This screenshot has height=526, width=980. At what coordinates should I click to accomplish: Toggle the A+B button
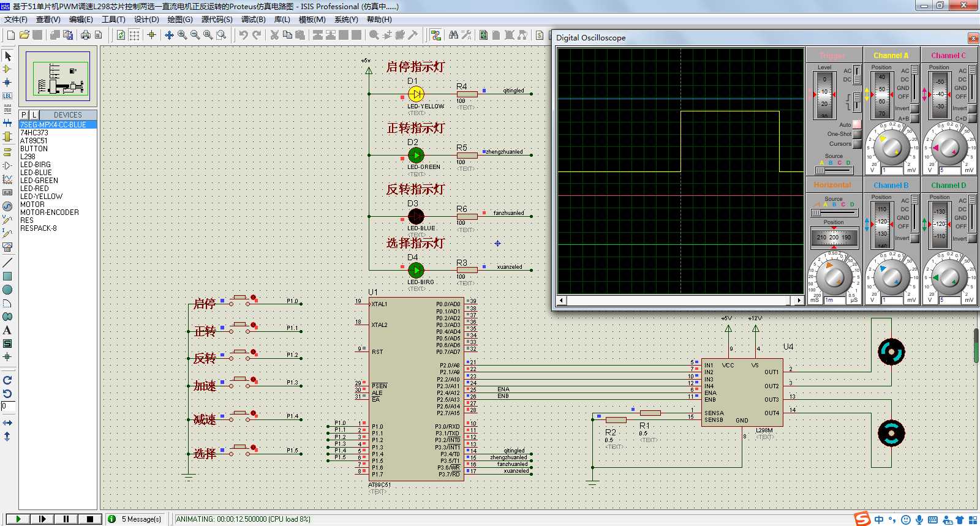(x=914, y=118)
